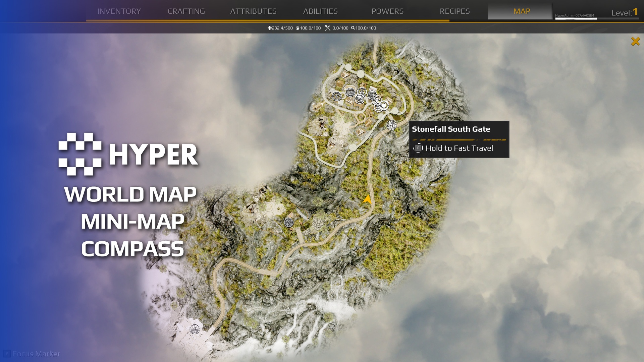Click the O2 oxygen meter icon
This screenshot has height=362, width=644.
pos(353,28)
